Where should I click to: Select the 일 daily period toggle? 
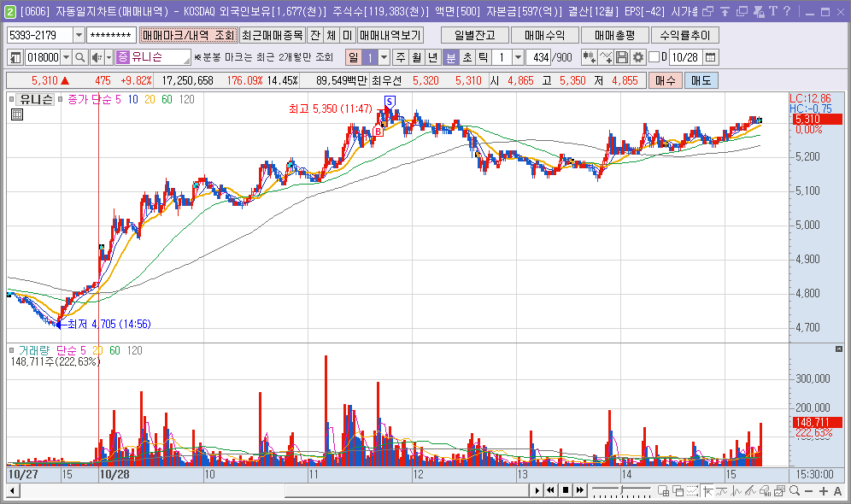pyautogui.click(x=354, y=57)
